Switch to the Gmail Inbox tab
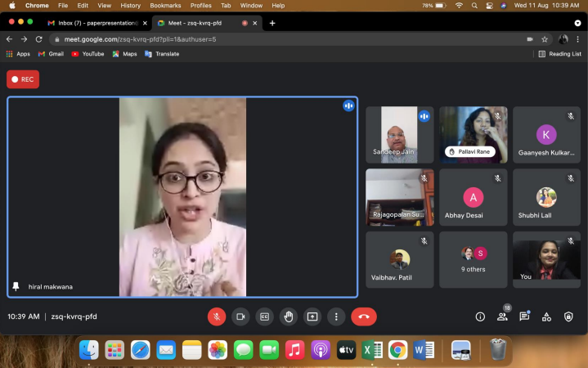The width and height of the screenshot is (588, 368). click(x=97, y=23)
